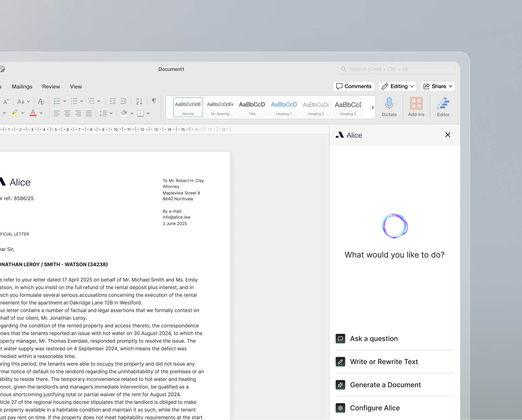Apply the Heading 1 style
The width and height of the screenshot is (522, 420).
pyautogui.click(x=284, y=107)
